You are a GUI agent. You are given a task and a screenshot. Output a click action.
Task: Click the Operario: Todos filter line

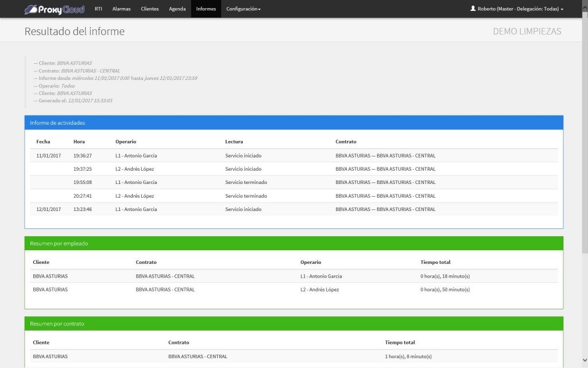click(54, 86)
